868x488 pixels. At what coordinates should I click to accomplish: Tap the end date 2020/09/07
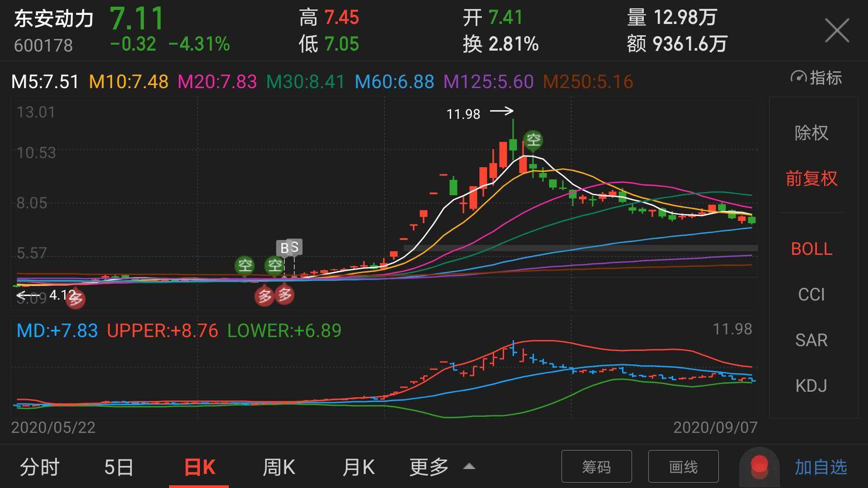[x=715, y=427]
